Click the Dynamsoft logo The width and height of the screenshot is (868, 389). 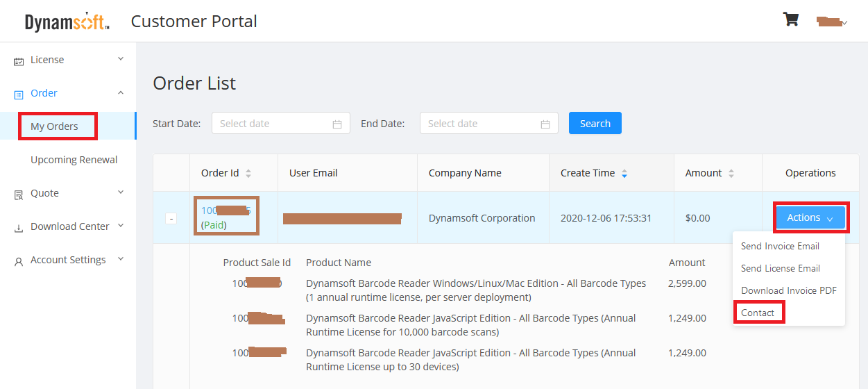67,22
